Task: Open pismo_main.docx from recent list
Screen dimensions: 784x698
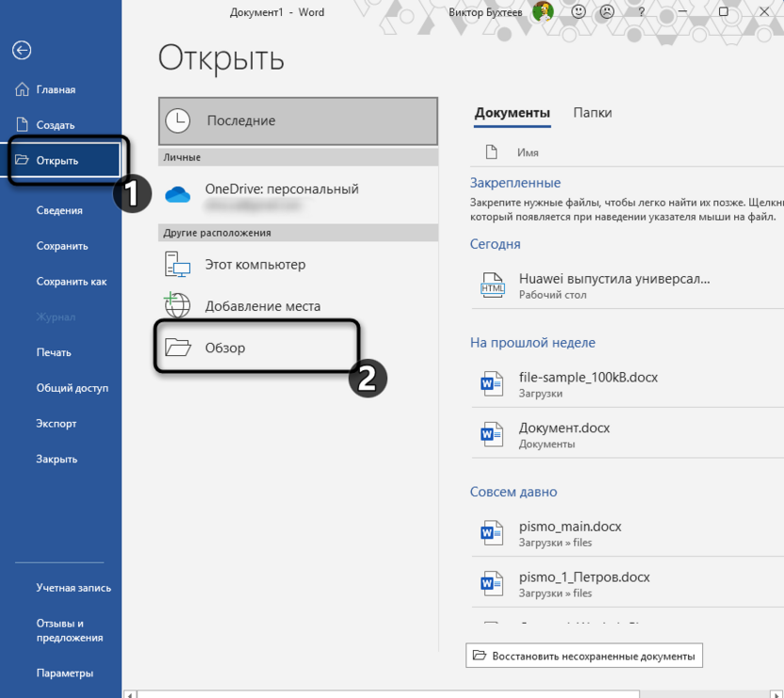Action: click(628, 533)
